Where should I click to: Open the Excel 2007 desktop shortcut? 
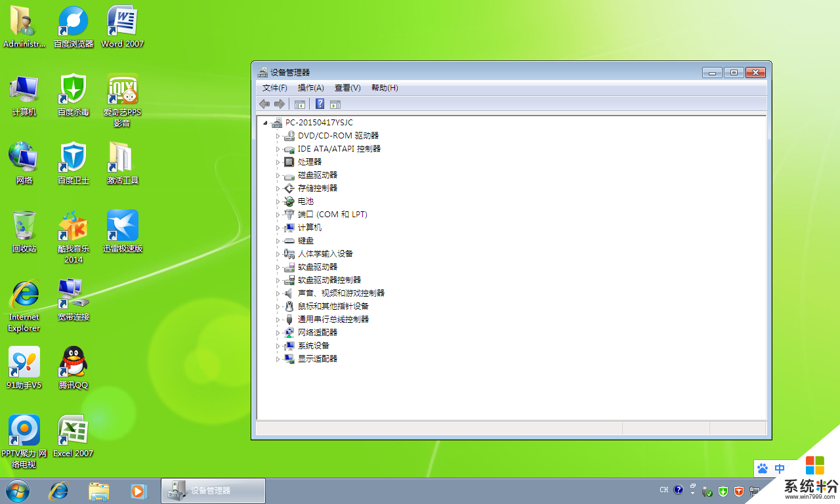[73, 430]
